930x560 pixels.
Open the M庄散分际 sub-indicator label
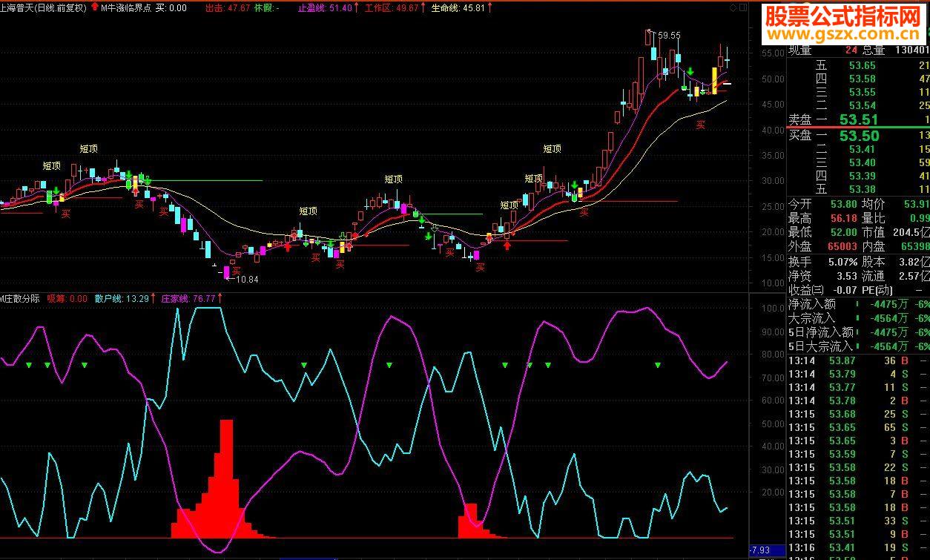point(20,298)
